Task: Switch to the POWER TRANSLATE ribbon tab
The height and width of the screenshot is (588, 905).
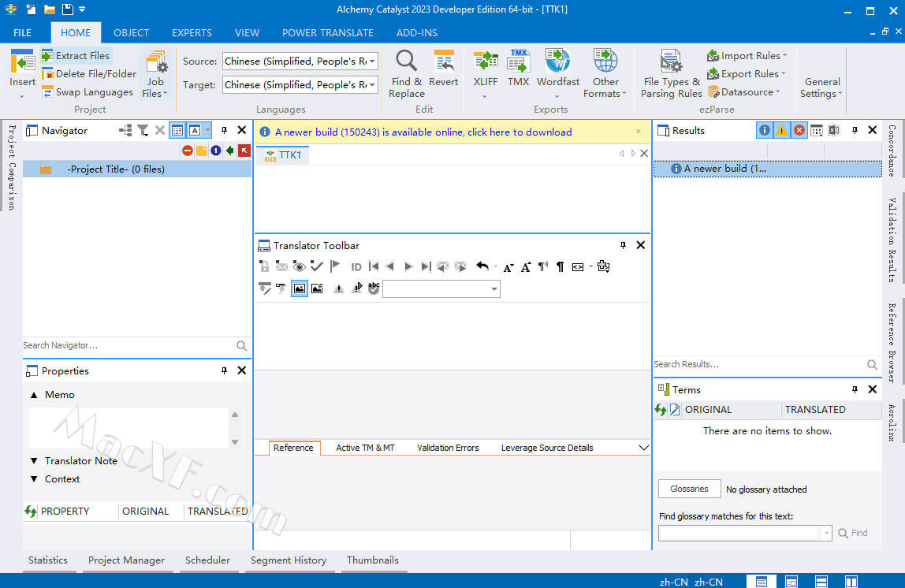Action: (327, 32)
